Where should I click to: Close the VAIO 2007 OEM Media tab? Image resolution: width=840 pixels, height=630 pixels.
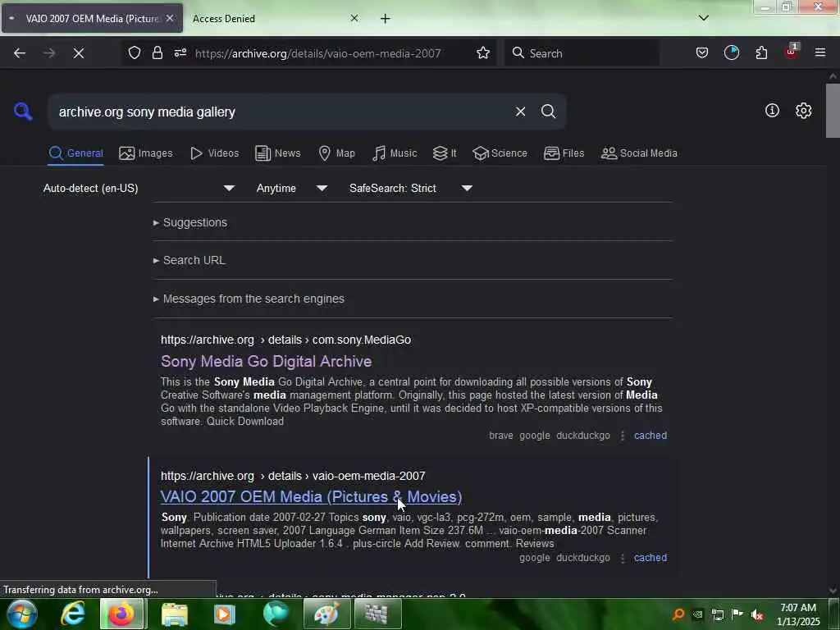169,18
